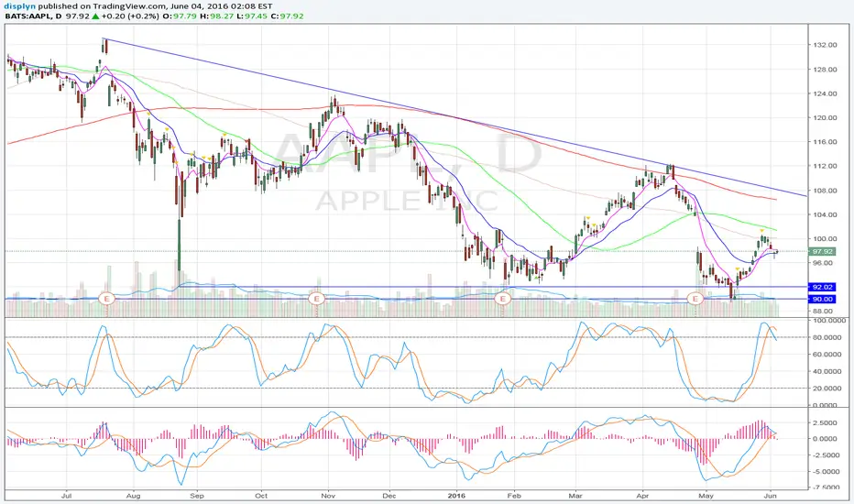Click the 40.0000 stochastic axis label

pyautogui.click(x=827, y=372)
